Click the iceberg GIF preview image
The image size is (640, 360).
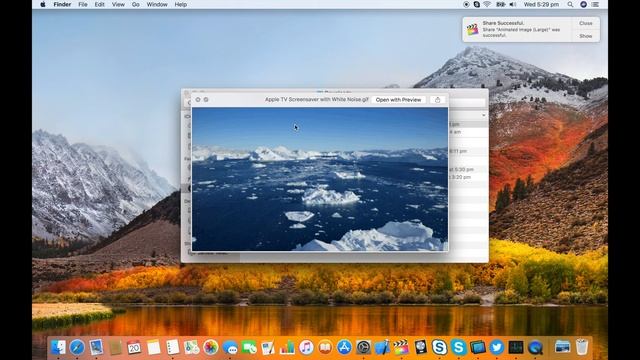[320, 179]
